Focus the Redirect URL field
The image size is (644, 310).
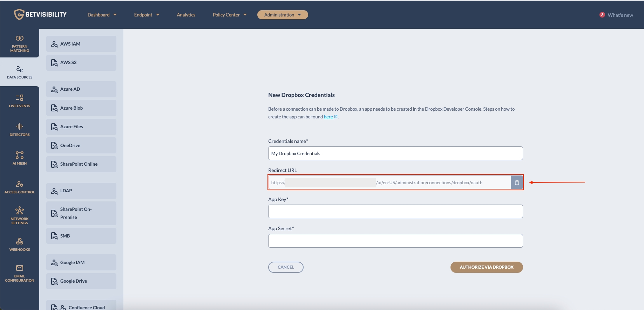(389, 182)
